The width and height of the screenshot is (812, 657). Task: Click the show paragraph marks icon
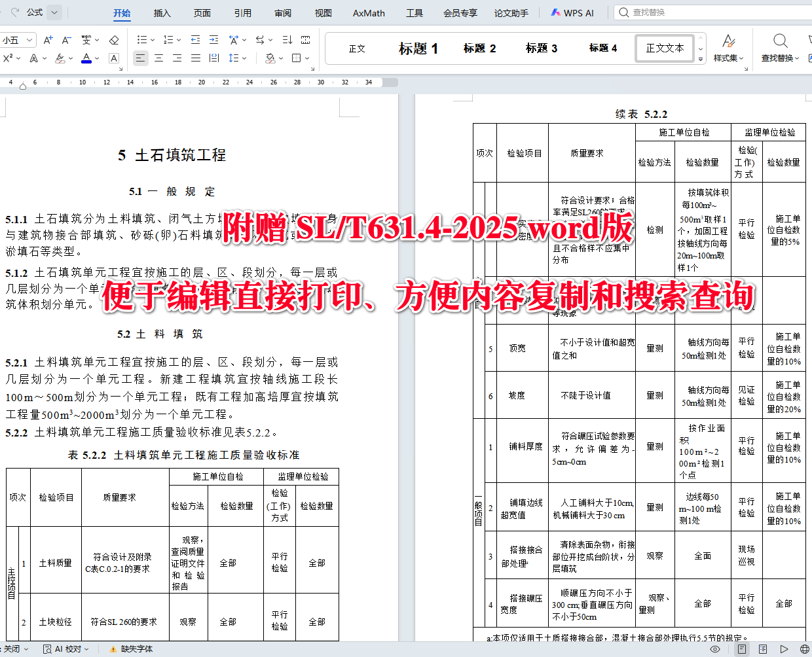click(x=305, y=40)
